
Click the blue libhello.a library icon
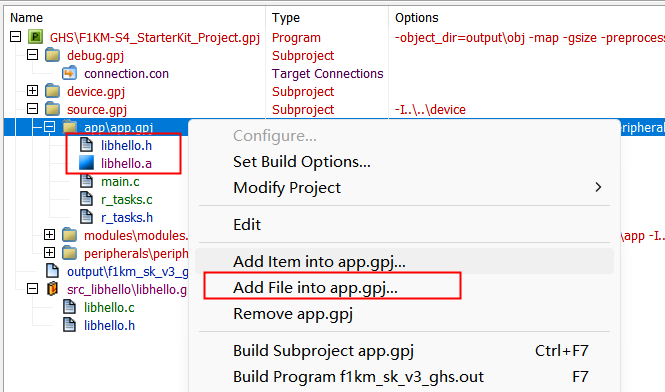tap(87, 163)
